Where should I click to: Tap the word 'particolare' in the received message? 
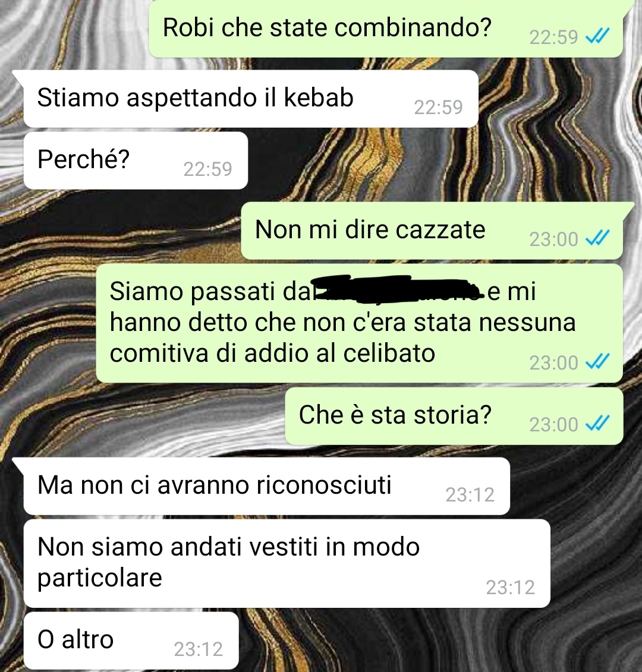pyautogui.click(x=100, y=579)
